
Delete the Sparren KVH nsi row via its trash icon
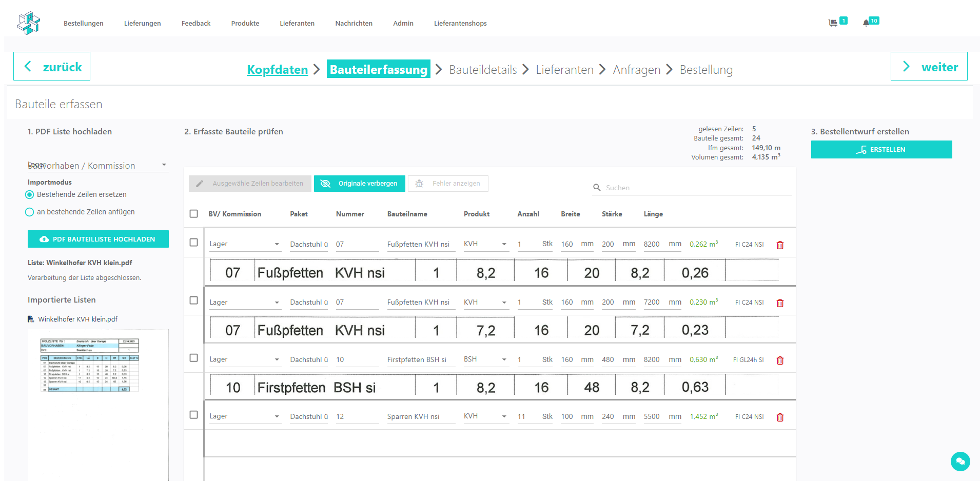[780, 417]
